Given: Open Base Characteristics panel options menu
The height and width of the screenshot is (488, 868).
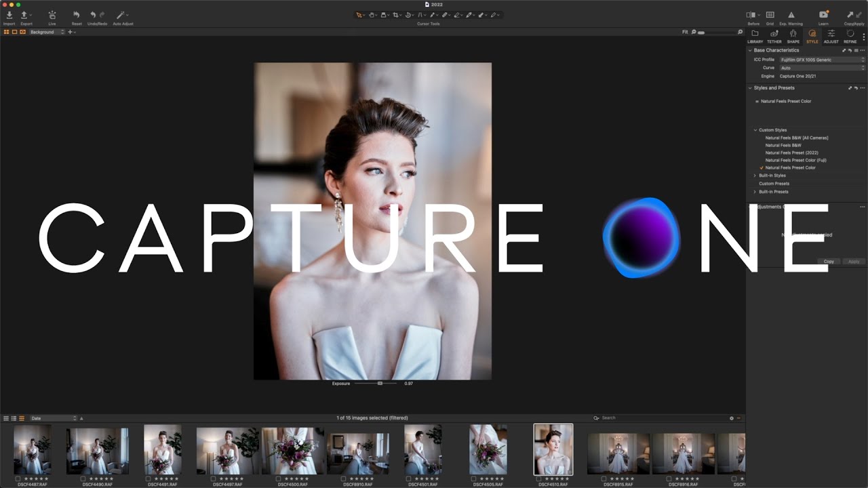Looking at the screenshot, I should pos(863,50).
